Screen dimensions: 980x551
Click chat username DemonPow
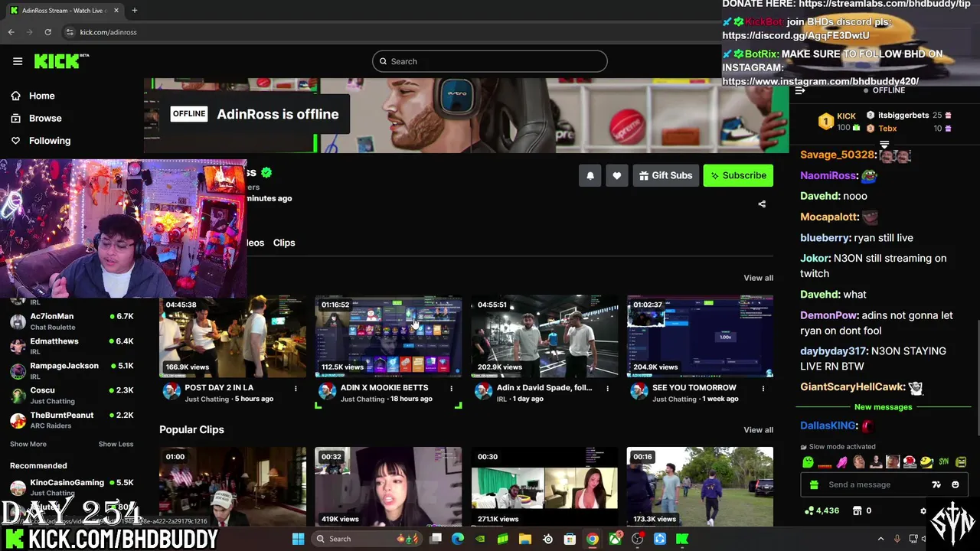[x=829, y=315]
